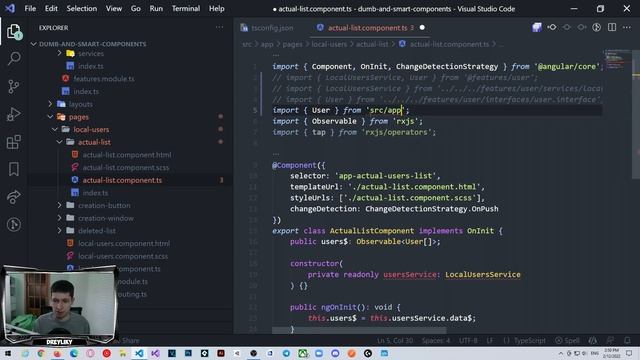Change LF end-of-line sequence status item
The width and height of the screenshot is (640, 360).
coord(490,340)
